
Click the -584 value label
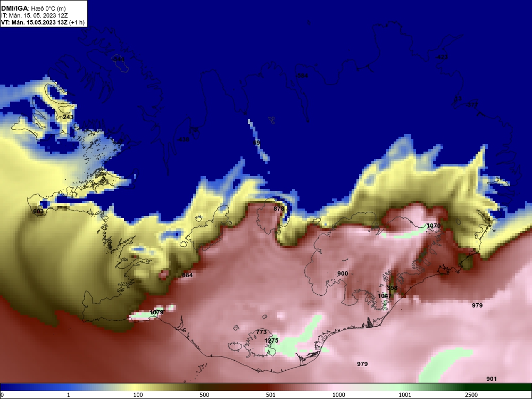(302, 76)
